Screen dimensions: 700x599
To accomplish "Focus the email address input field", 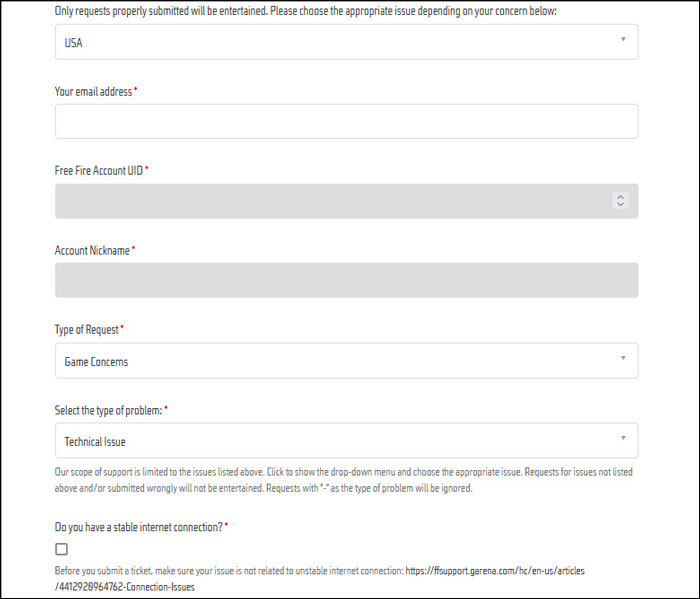I will tap(346, 121).
